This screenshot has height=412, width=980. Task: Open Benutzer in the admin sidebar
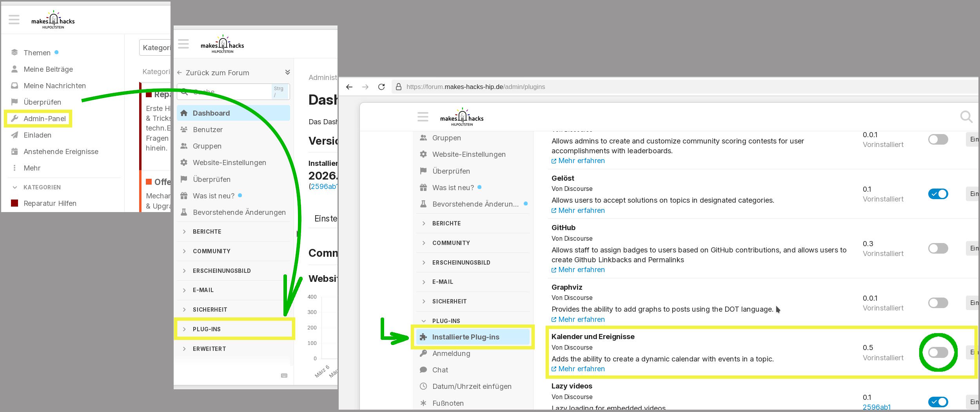pos(207,129)
